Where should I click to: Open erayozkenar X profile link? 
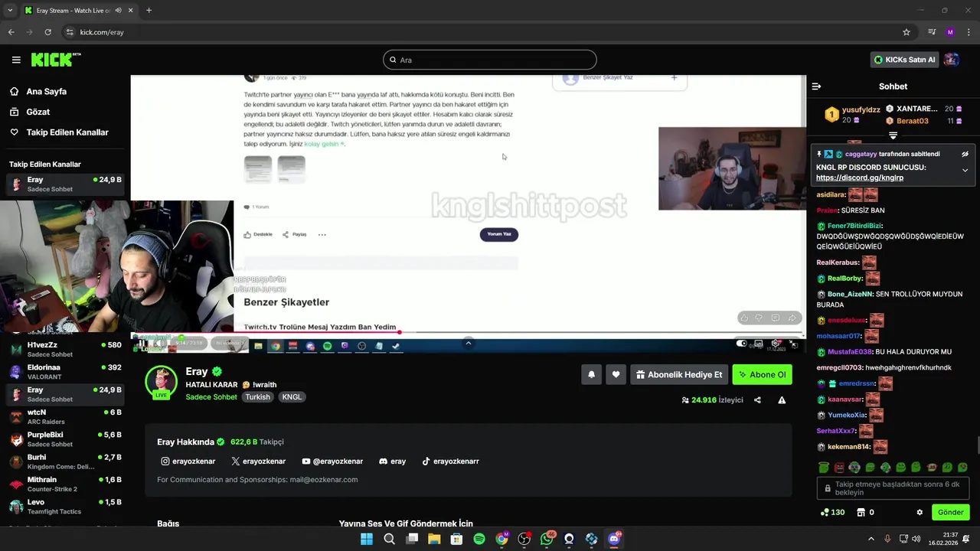tap(259, 461)
